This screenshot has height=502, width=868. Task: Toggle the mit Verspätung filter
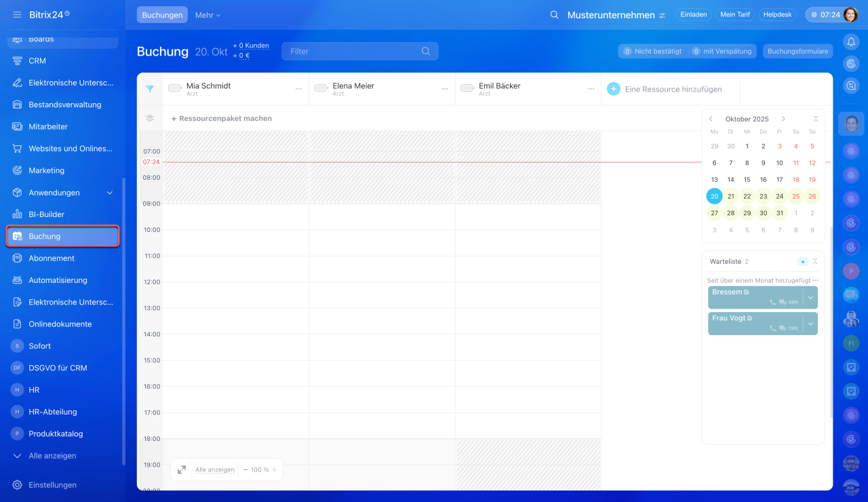[x=722, y=51]
